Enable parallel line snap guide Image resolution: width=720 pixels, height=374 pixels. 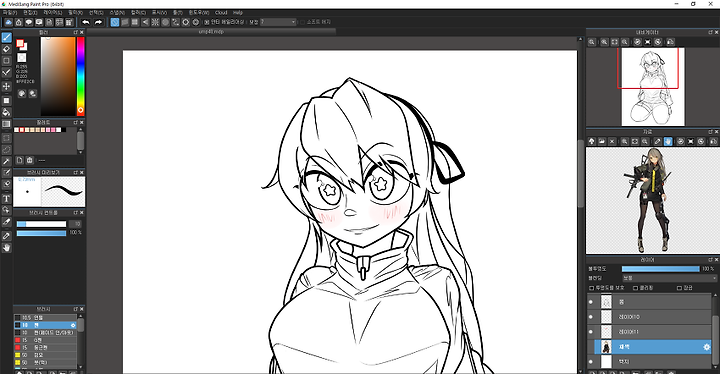click(x=125, y=22)
